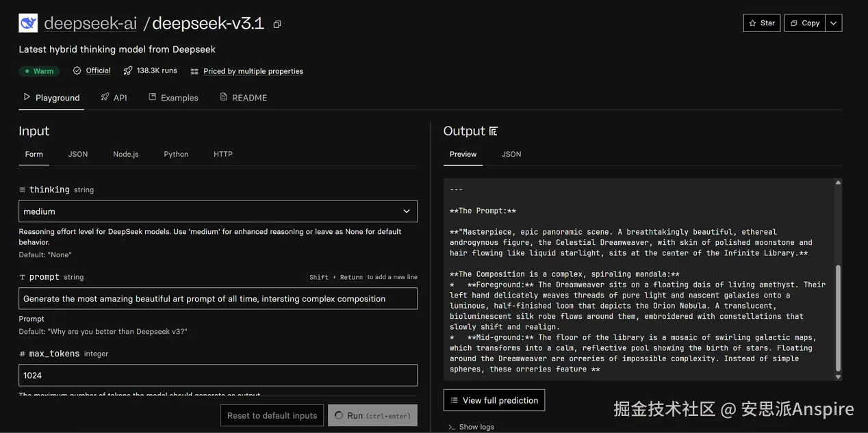Click the rocket icon beside 138.3K runs
This screenshot has width=868, height=433.
(x=128, y=70)
